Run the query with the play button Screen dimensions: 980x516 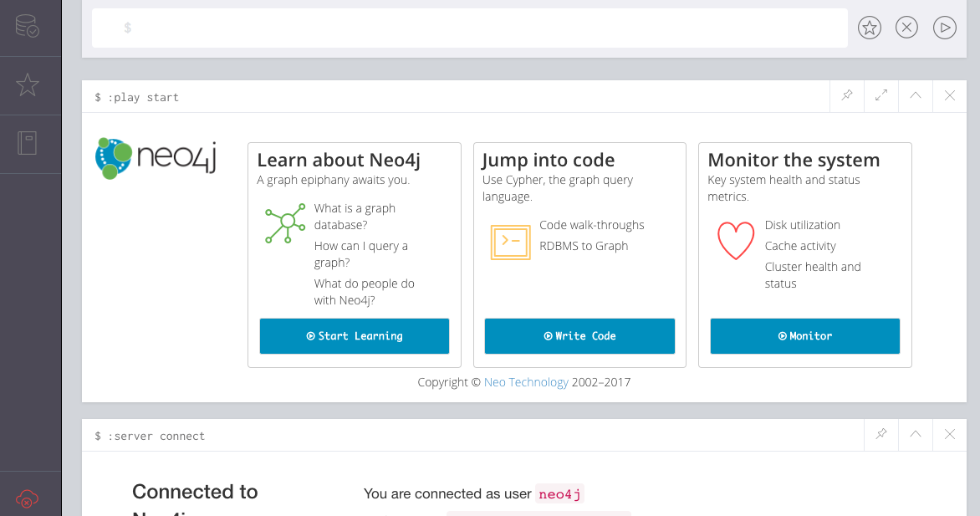pos(944,28)
